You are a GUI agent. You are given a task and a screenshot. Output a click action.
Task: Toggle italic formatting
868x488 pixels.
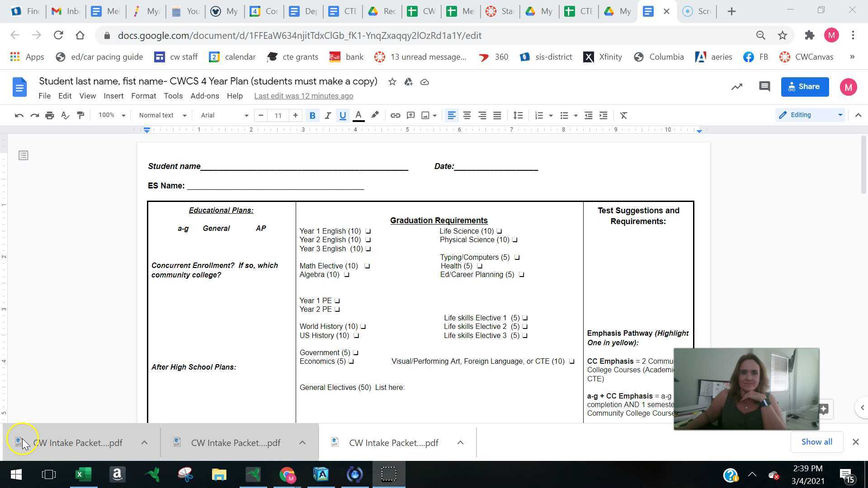point(328,116)
